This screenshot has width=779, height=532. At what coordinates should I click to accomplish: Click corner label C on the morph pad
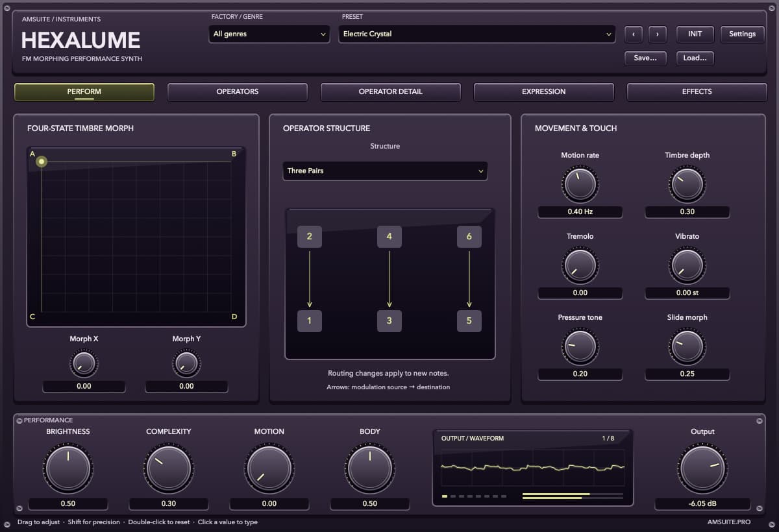point(32,317)
